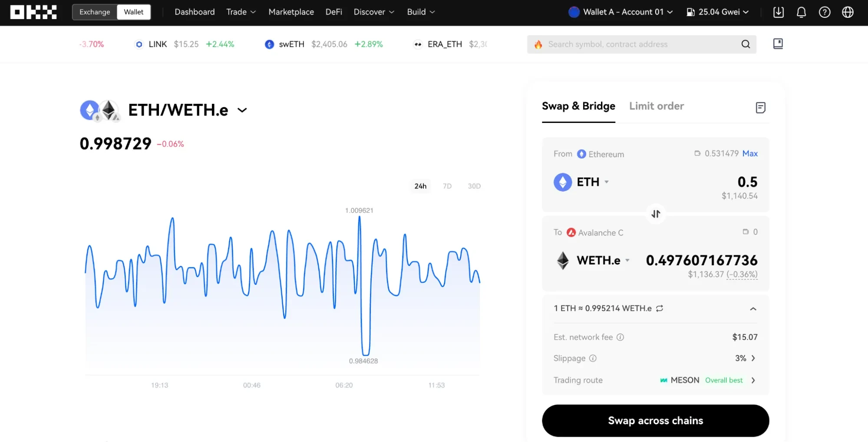This screenshot has width=868, height=442.
Task: Open the download app icon
Action: click(x=778, y=12)
